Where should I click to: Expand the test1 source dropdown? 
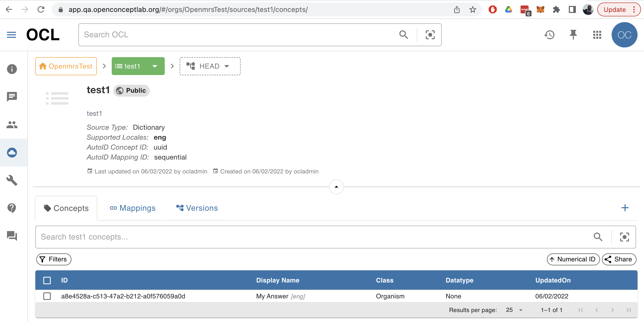155,66
